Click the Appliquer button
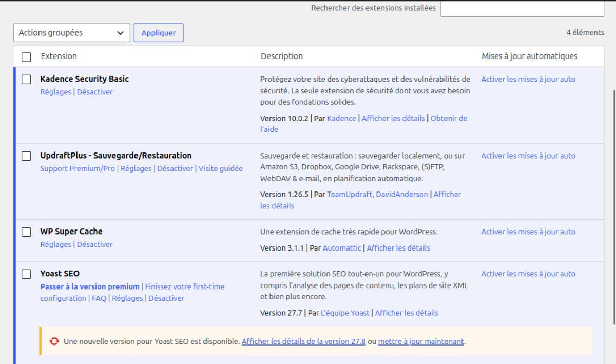The width and height of the screenshot is (616, 364). point(159,33)
